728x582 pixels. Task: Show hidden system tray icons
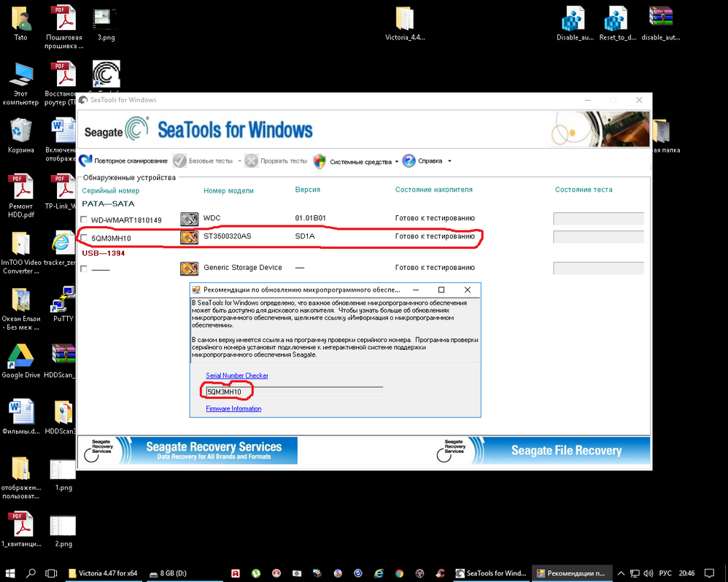click(621, 573)
